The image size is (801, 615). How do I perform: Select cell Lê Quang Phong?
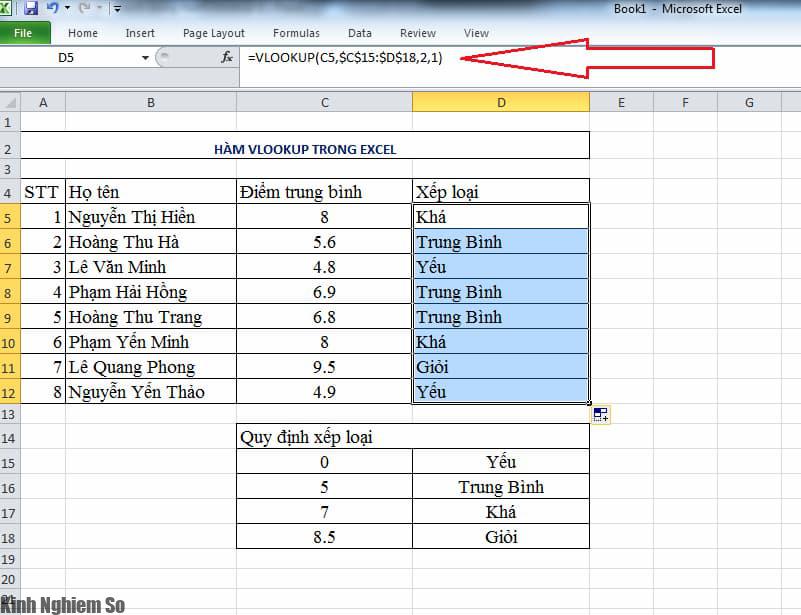coord(151,367)
